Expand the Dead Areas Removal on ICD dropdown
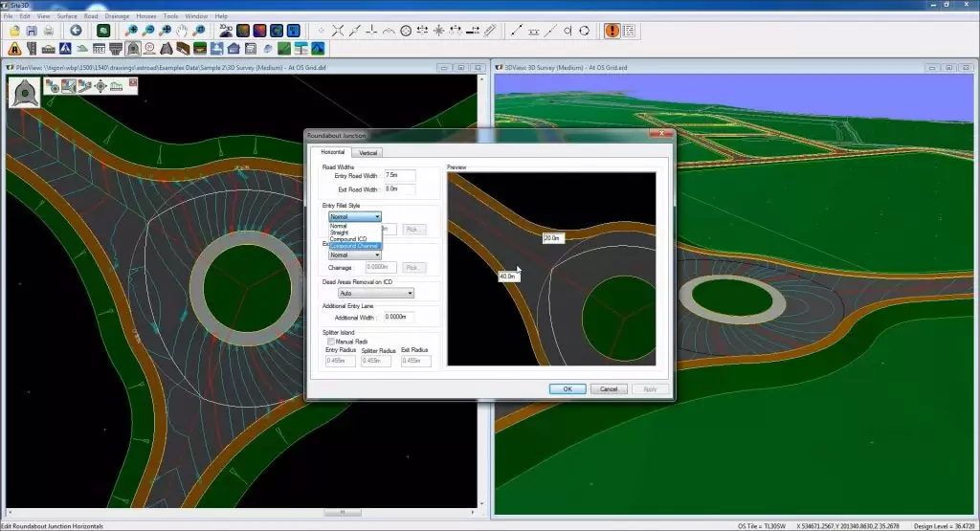Viewport: 980px width, 531px height. pos(369,293)
